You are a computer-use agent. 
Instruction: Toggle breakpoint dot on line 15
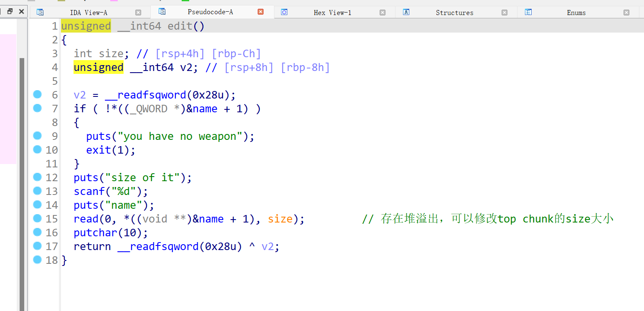click(x=37, y=218)
